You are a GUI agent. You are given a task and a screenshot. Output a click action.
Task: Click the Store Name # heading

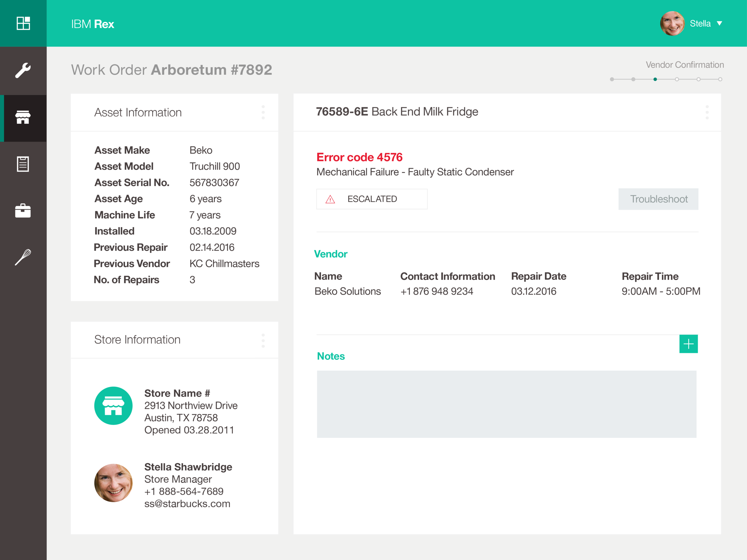point(177,393)
